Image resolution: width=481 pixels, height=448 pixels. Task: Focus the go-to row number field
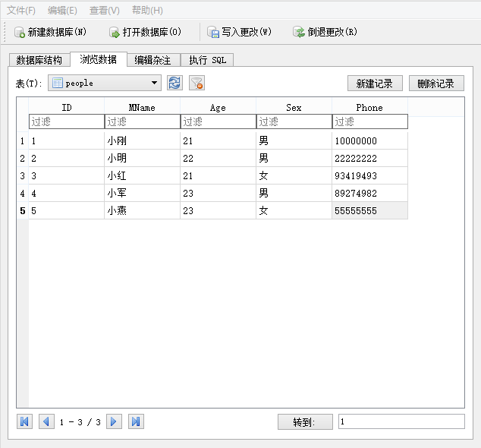[401, 421]
